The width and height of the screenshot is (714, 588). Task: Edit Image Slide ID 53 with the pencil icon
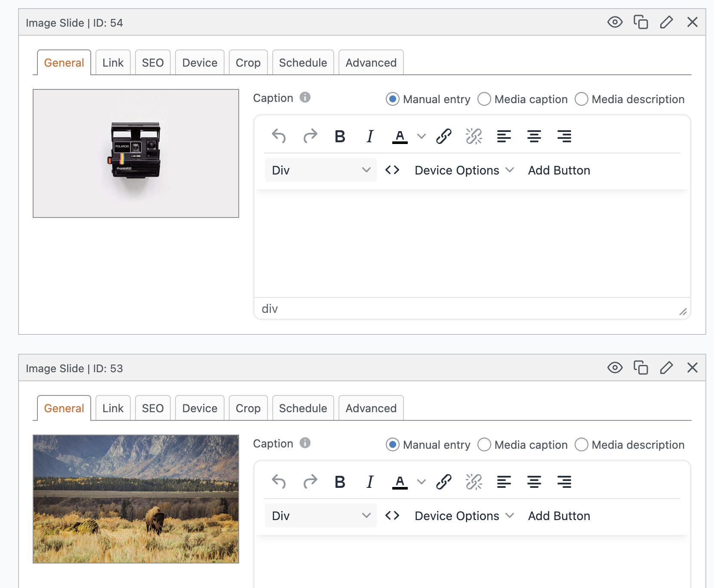coord(666,368)
